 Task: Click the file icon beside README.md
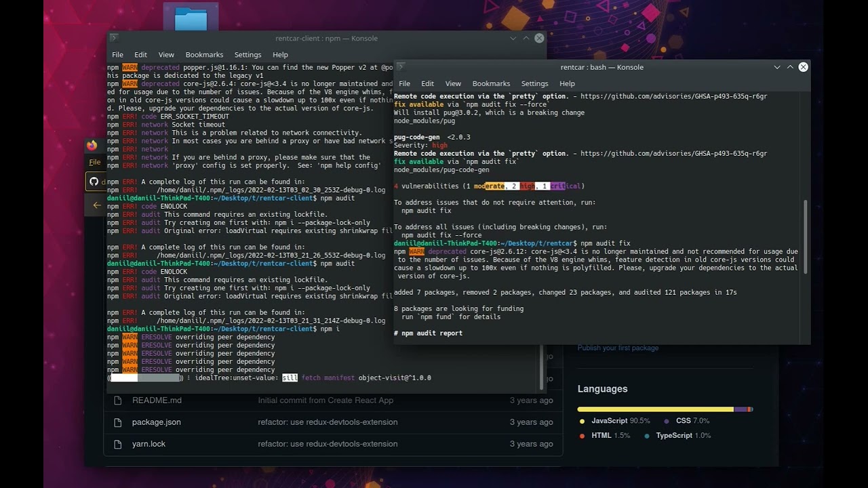119,401
